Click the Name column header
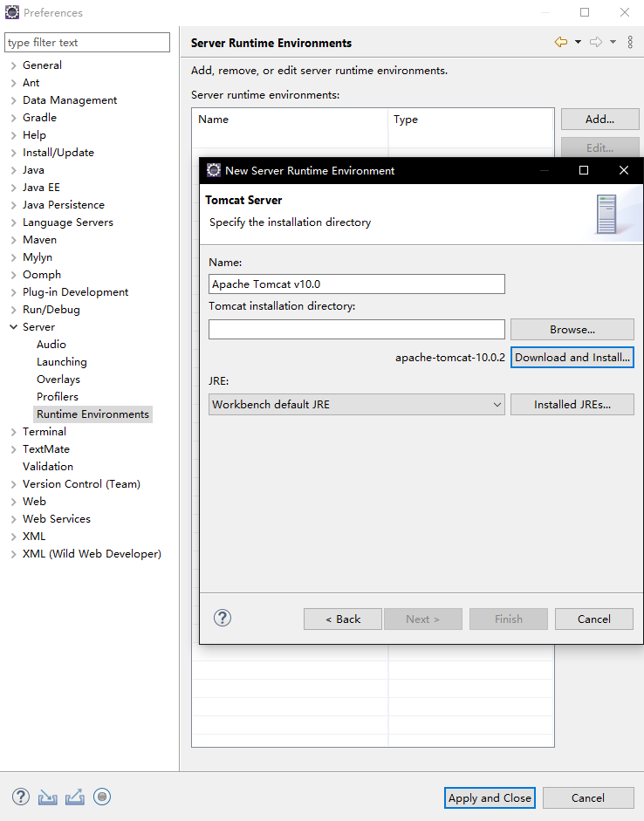The width and height of the screenshot is (644, 821). tap(290, 120)
